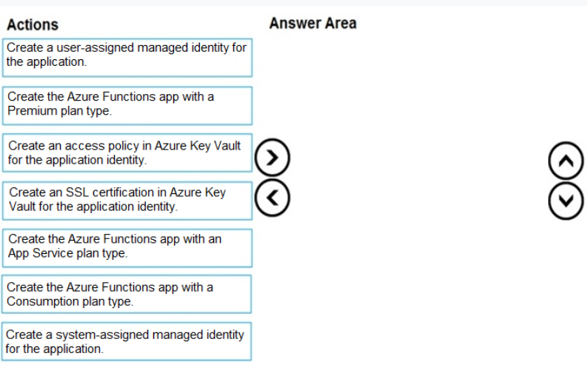Select 'Create an access policy in Azure Key Vault' action
The height and width of the screenshot is (379, 588).
[x=127, y=153]
